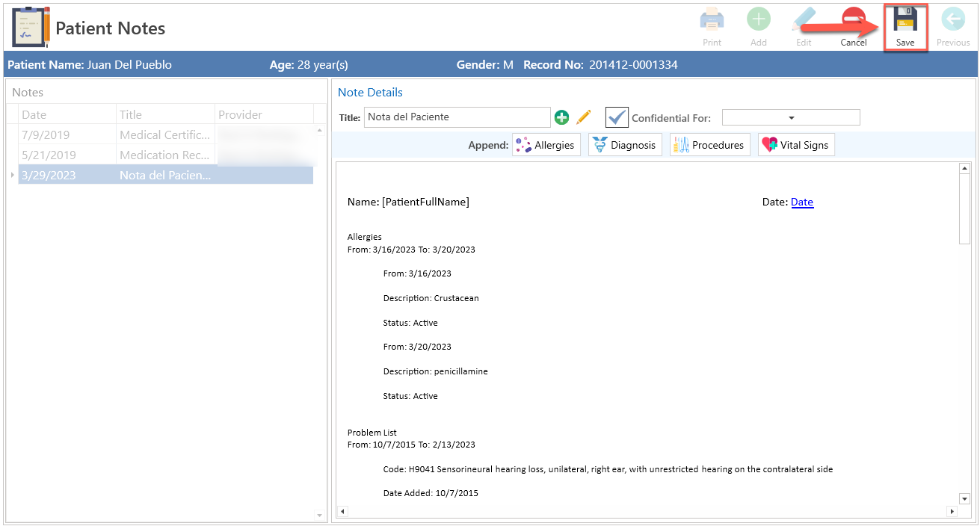The image size is (980, 529).
Task: Click notes list scroll down arrow
Action: coord(320,516)
